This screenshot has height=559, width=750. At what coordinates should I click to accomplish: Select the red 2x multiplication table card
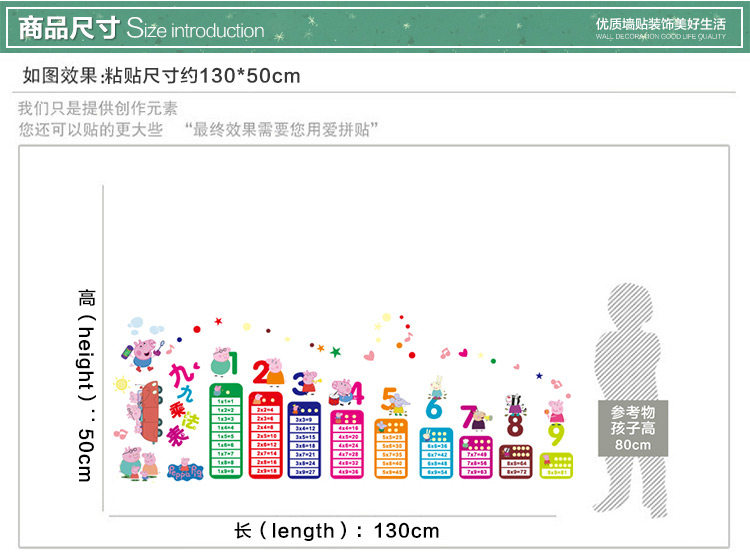pyautogui.click(x=265, y=435)
